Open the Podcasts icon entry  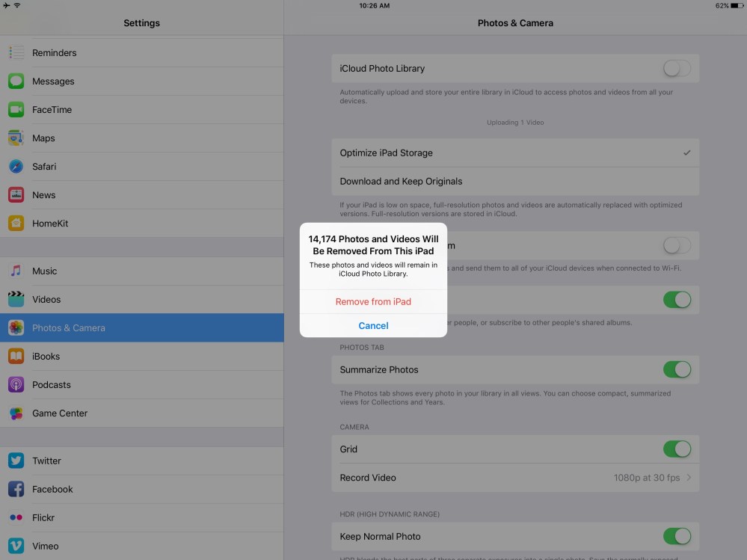point(16,385)
